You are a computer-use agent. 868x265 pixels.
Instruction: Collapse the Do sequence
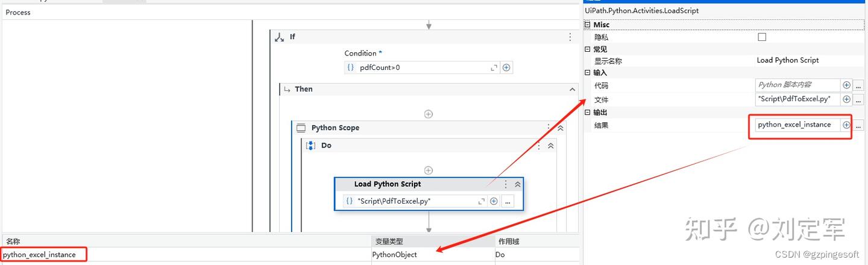pos(550,146)
